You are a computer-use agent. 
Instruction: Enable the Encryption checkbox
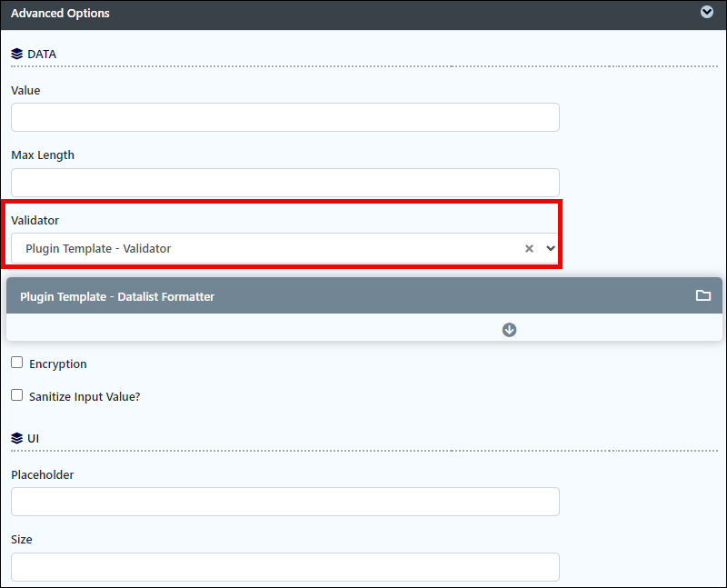[x=16, y=363]
